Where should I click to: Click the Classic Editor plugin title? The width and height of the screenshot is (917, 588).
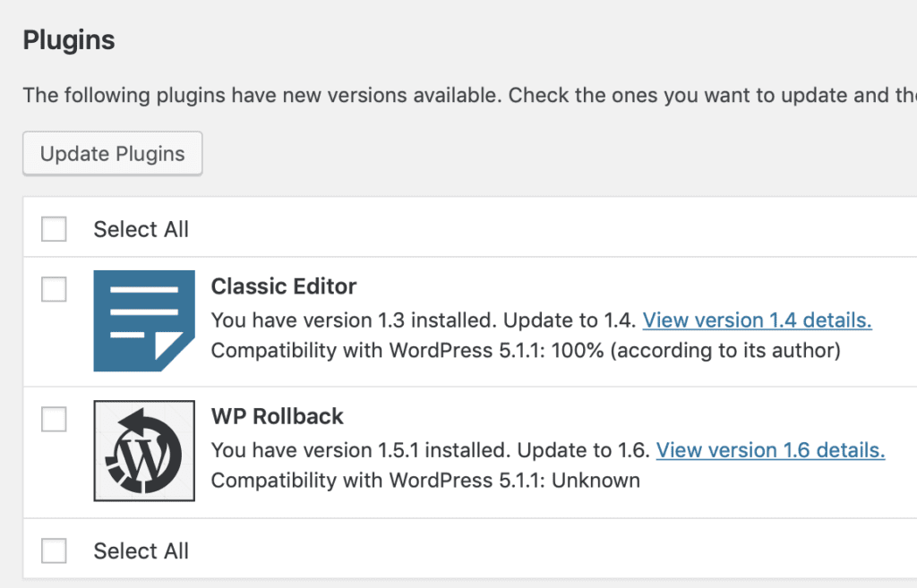[284, 286]
